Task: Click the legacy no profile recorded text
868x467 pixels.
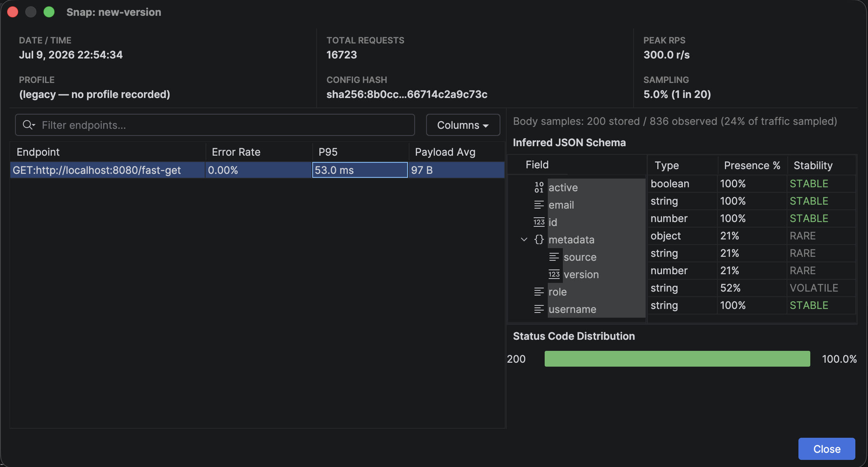Action: pos(94,94)
